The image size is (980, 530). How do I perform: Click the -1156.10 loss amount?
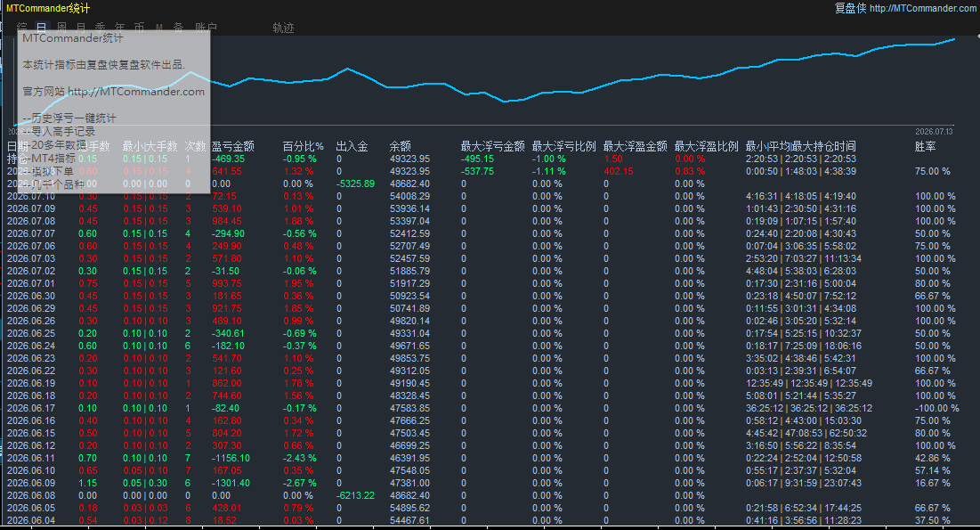click(231, 458)
